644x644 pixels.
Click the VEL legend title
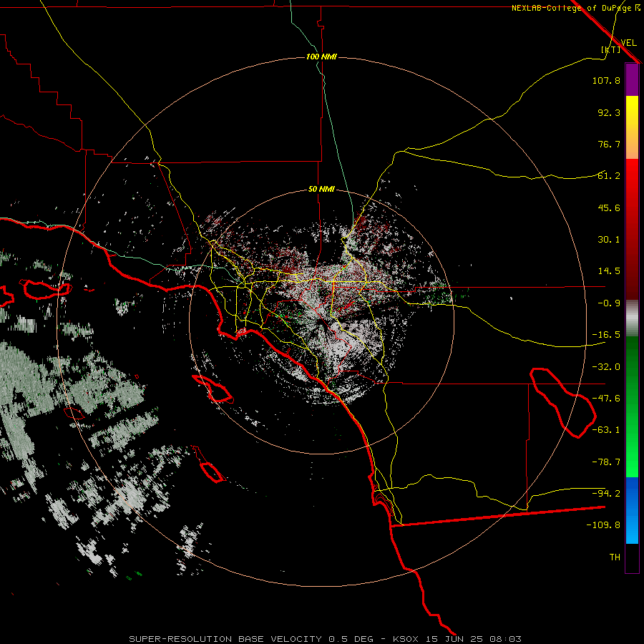(628, 42)
